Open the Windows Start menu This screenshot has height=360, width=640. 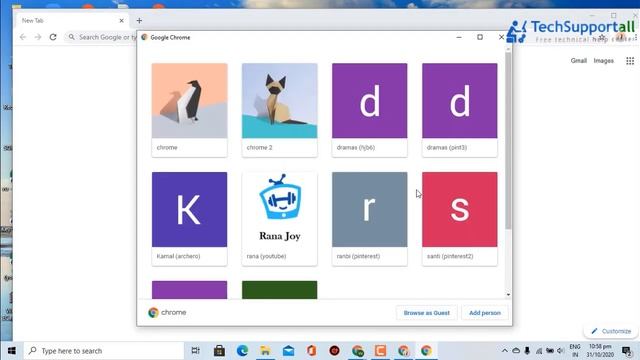pos(11,351)
